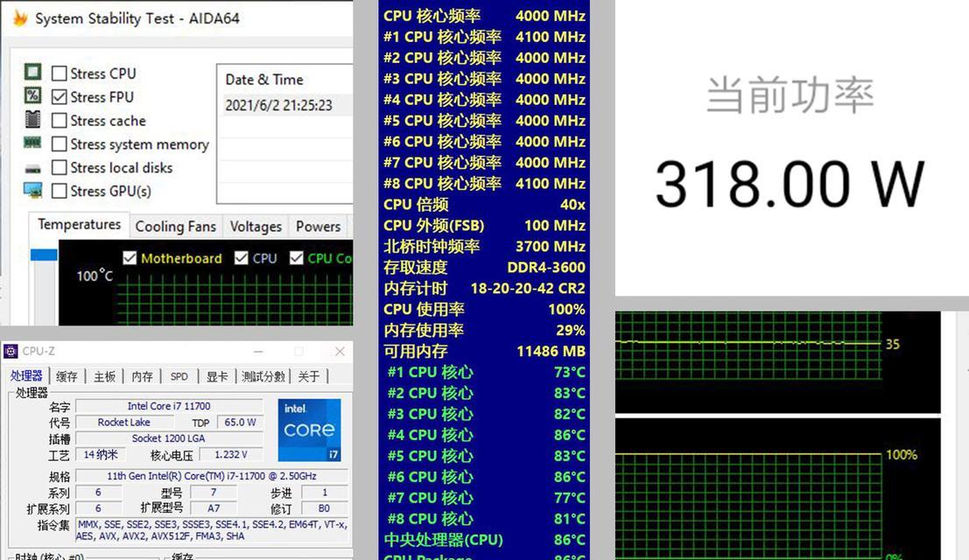Click the CPU 核心频率 4000 MHz row
Viewport: 969px width, 560px height.
[x=484, y=16]
